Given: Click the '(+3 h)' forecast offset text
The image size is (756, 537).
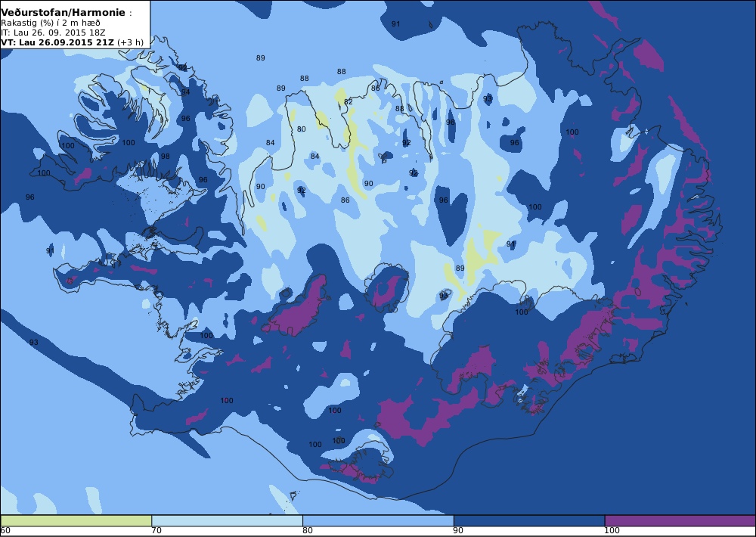Looking at the screenshot, I should pyautogui.click(x=130, y=42).
